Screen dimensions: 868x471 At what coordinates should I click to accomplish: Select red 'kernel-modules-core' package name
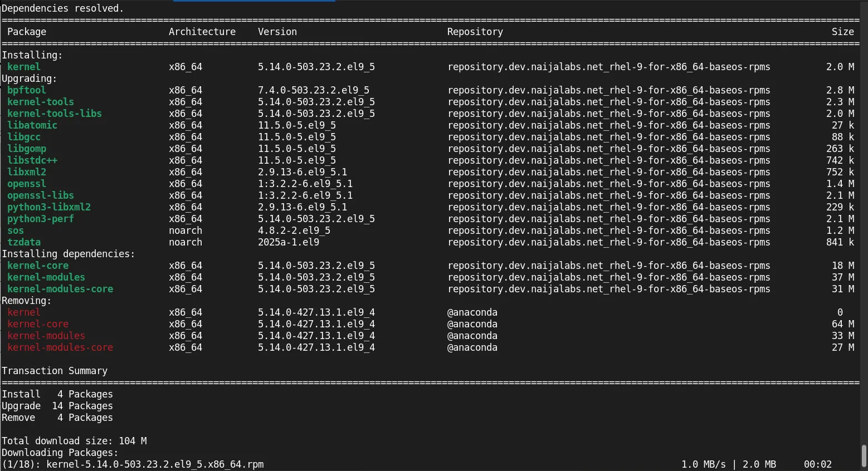coord(60,347)
